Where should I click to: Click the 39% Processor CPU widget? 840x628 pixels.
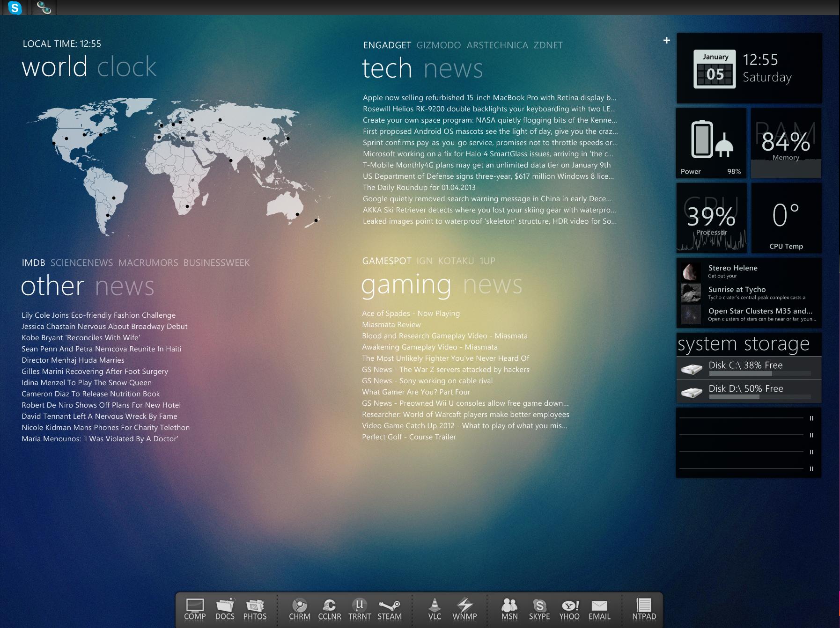711,218
